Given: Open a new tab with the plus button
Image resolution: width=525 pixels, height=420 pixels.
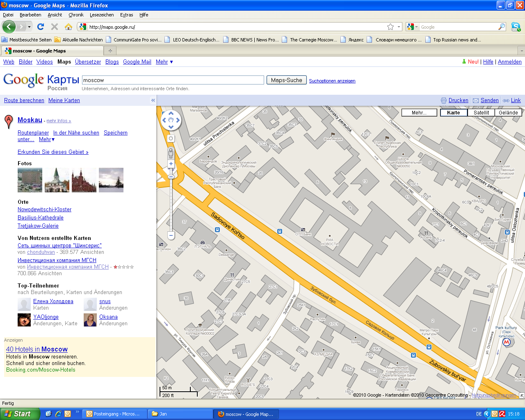Looking at the screenshot, I should pos(110,51).
